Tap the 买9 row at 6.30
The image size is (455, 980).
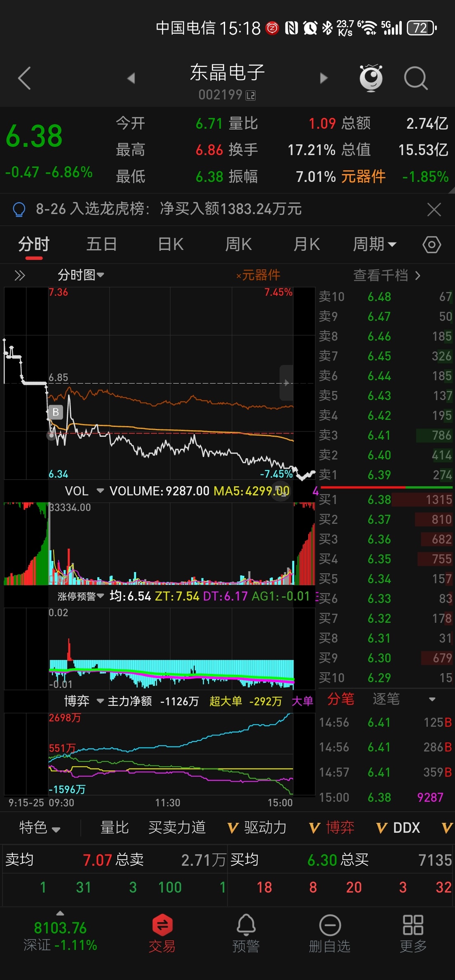(x=385, y=658)
